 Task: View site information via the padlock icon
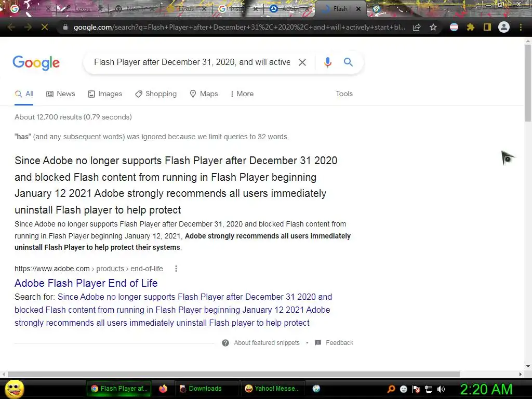coord(65,27)
